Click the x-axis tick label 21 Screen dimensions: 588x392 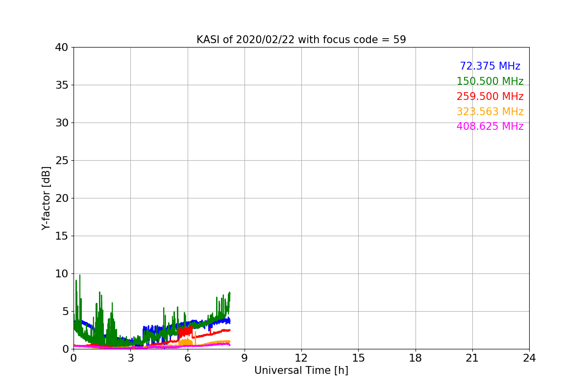click(x=472, y=358)
